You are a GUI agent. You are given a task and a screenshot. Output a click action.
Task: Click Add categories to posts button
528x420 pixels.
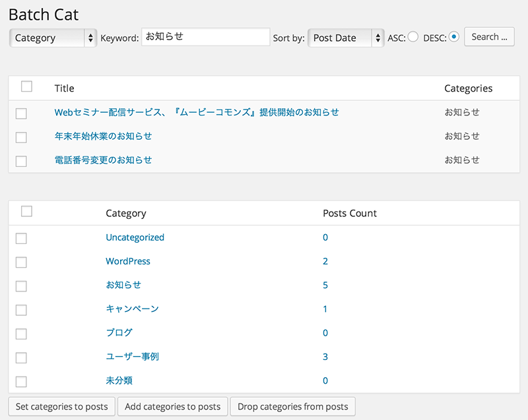pos(173,407)
